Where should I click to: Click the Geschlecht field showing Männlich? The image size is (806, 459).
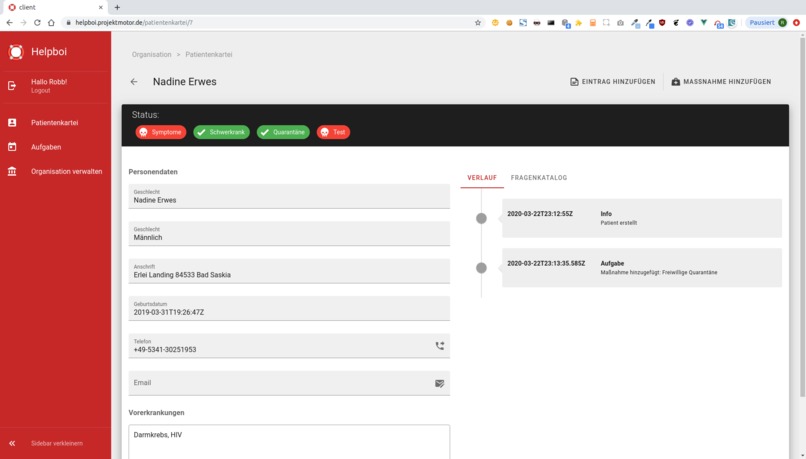coord(289,234)
